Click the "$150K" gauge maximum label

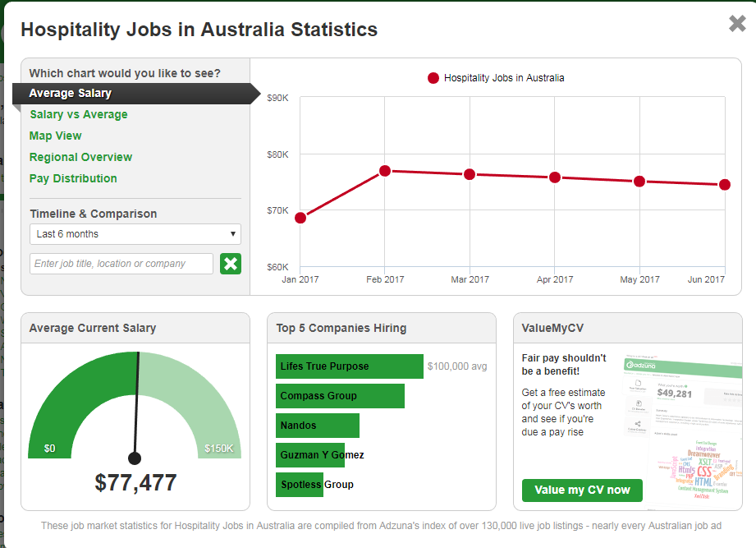[x=219, y=449]
